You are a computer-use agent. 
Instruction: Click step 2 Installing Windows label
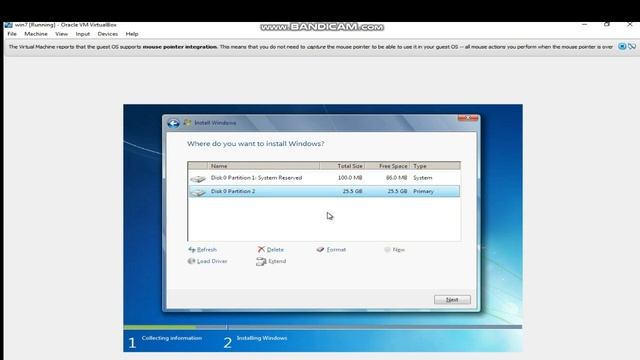(262, 338)
